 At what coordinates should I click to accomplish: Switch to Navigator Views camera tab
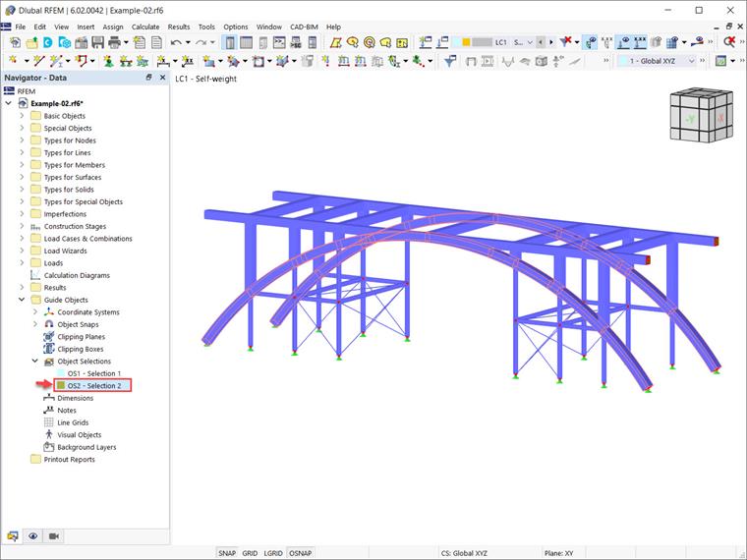pyautogui.click(x=53, y=536)
